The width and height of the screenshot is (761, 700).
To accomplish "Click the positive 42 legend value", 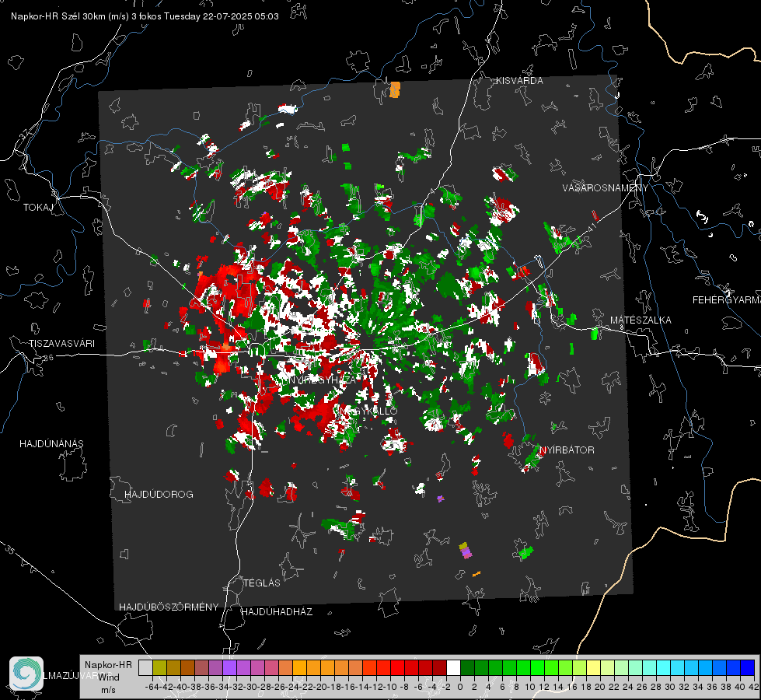I will (x=753, y=687).
